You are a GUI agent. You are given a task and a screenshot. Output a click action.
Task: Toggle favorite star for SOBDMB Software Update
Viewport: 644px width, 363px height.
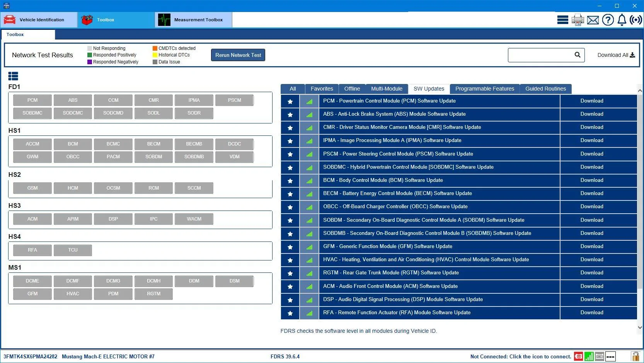[x=290, y=234]
